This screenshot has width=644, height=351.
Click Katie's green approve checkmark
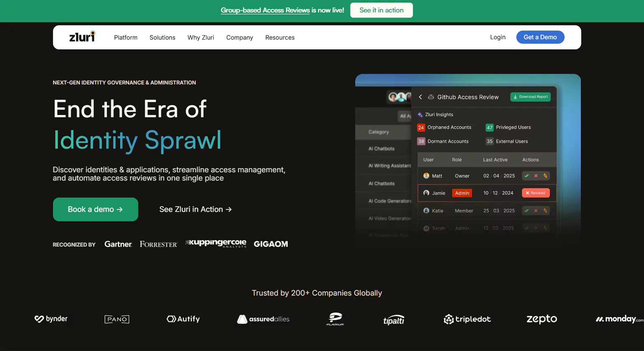526,211
